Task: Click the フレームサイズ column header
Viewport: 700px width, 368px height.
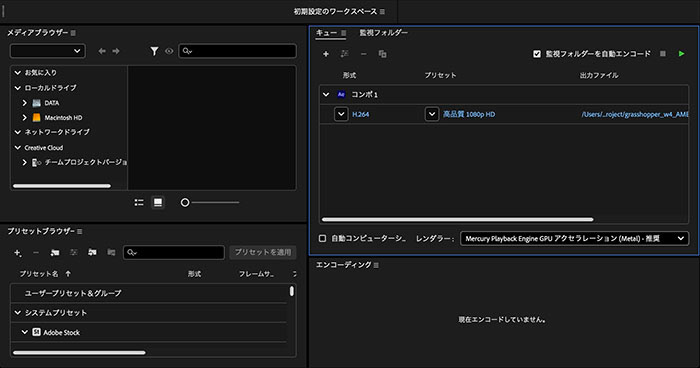Action: [256, 274]
